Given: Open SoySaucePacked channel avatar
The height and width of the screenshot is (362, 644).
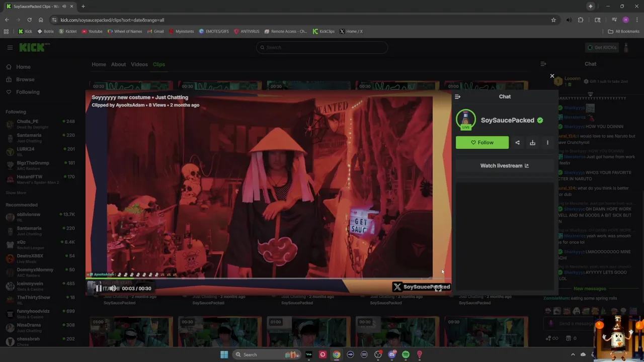Looking at the screenshot, I should pyautogui.click(x=465, y=120).
